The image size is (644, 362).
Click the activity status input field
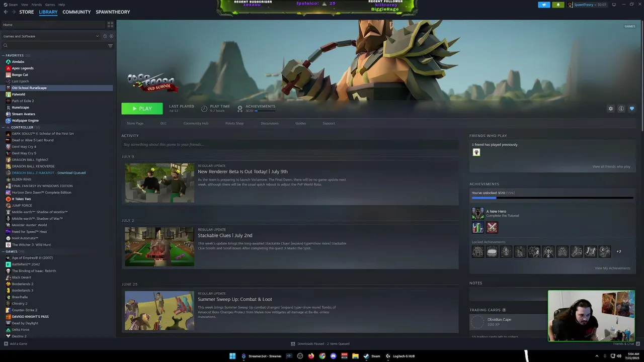pyautogui.click(x=289, y=145)
